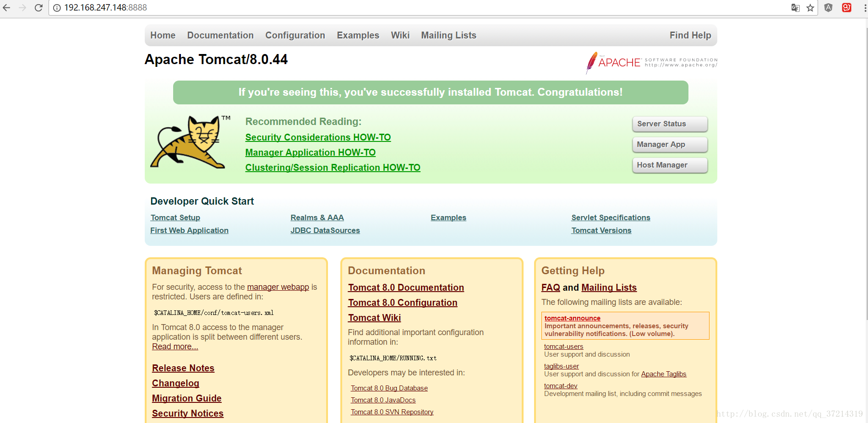Click the Apache Software Foundation logo
The height and width of the screenshot is (423, 868).
(x=651, y=63)
